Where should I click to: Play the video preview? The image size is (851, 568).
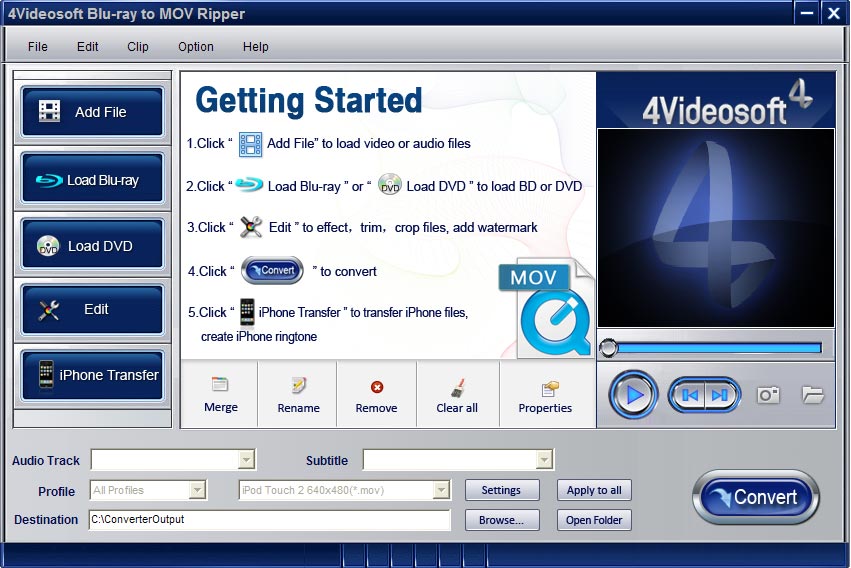(633, 395)
